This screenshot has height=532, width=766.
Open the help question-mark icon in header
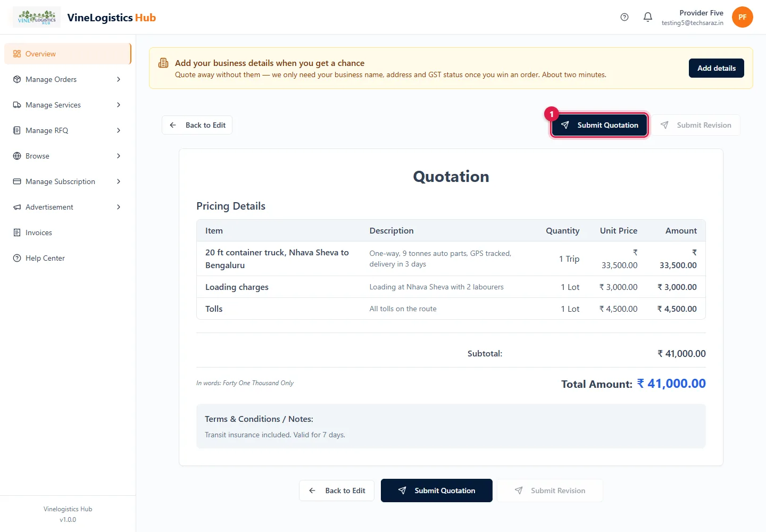coord(625,17)
